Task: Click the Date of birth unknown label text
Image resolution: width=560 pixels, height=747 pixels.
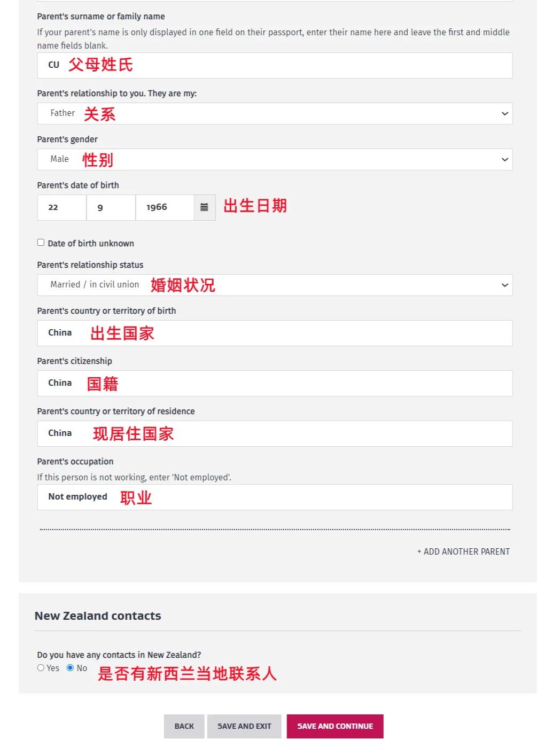Action: [91, 244]
